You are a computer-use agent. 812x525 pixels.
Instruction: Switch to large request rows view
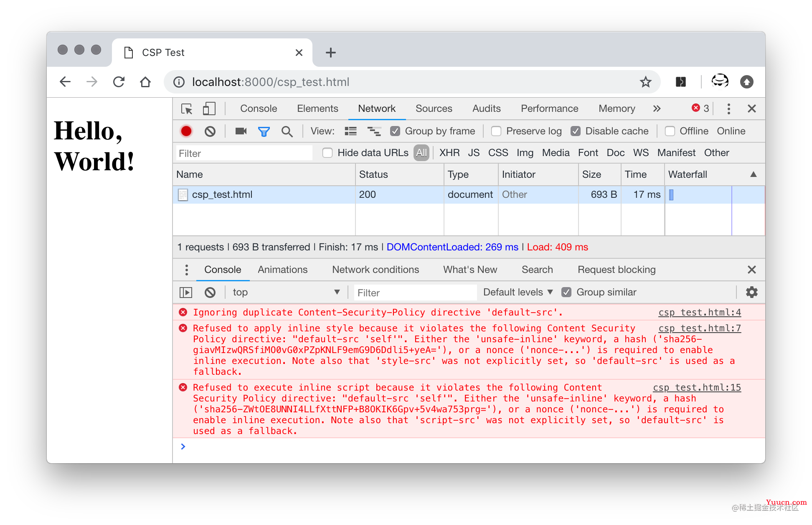pos(350,131)
